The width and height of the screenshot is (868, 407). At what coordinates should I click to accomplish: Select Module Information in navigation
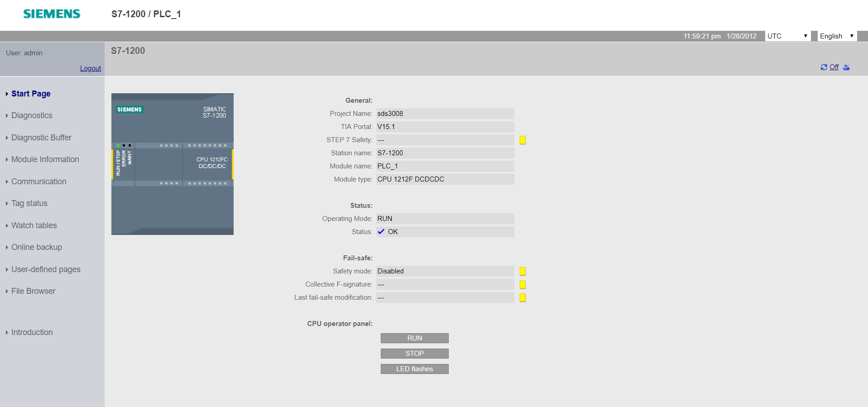pyautogui.click(x=45, y=159)
